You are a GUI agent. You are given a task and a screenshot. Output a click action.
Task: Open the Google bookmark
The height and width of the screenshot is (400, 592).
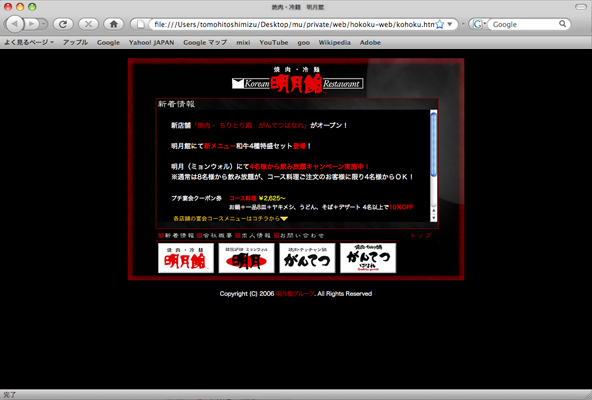tap(108, 42)
